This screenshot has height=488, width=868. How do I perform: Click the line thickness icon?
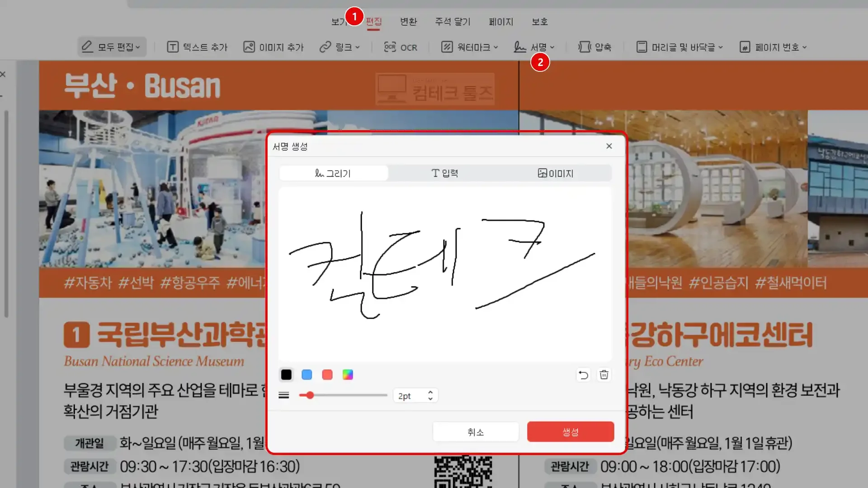(x=284, y=395)
